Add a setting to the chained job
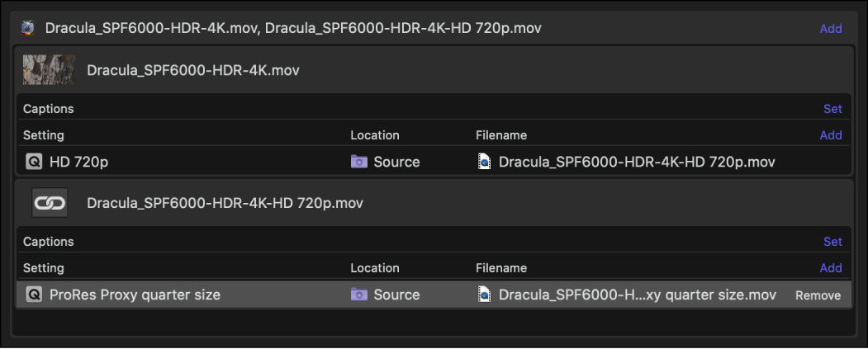The height and width of the screenshot is (349, 868). [x=831, y=268]
